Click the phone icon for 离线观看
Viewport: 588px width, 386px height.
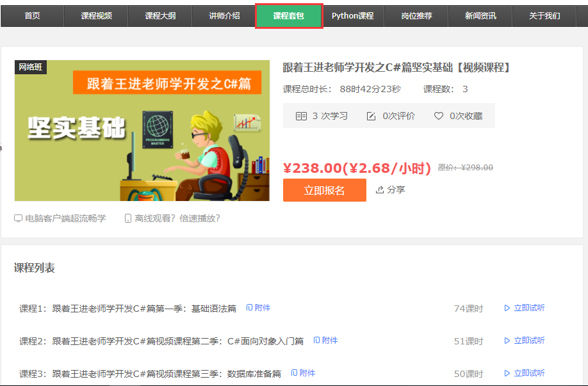128,218
